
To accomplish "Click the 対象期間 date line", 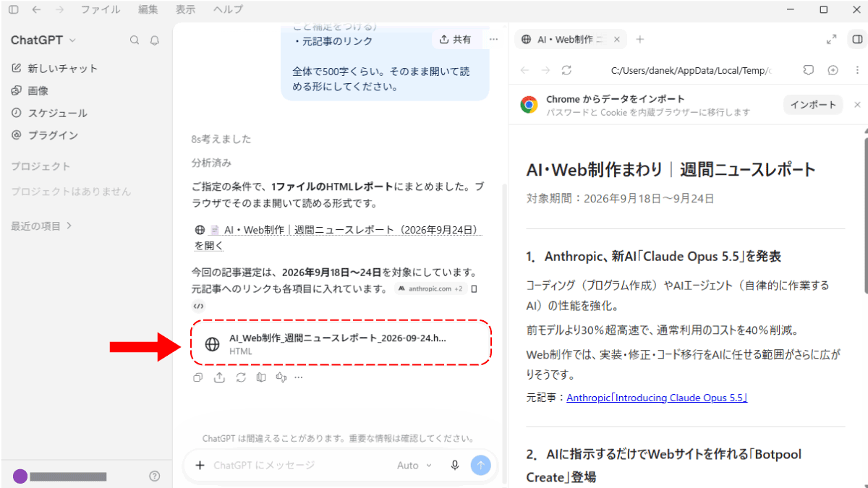I will click(x=621, y=198).
